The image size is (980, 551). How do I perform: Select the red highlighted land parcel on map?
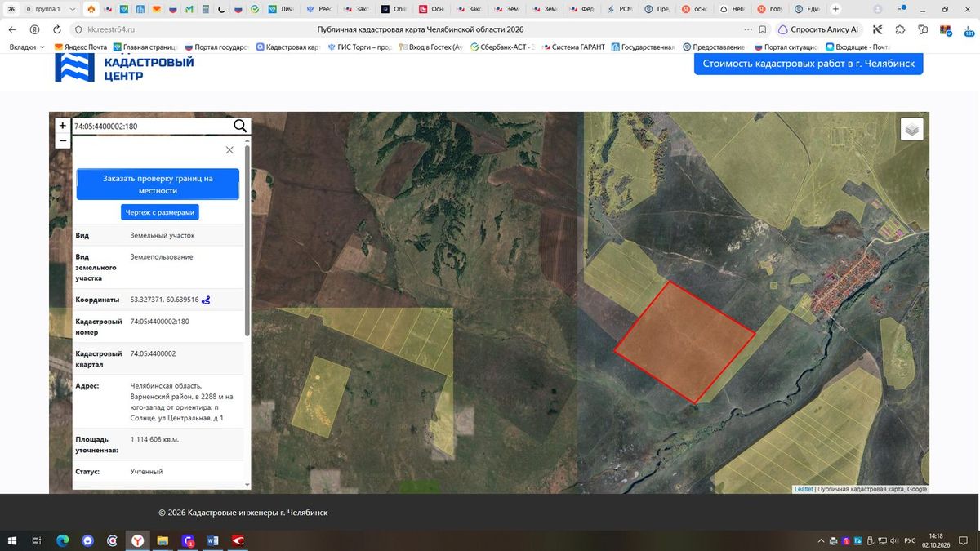coord(684,341)
